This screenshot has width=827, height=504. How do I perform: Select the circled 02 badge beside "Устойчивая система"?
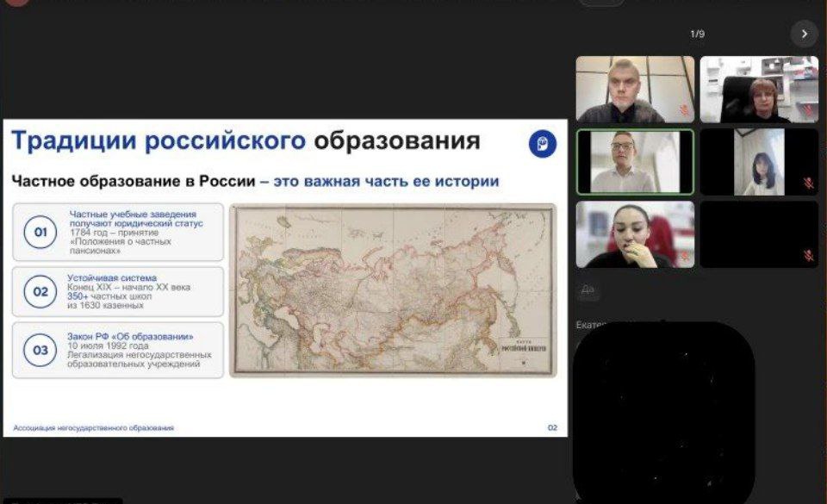pyautogui.click(x=40, y=291)
